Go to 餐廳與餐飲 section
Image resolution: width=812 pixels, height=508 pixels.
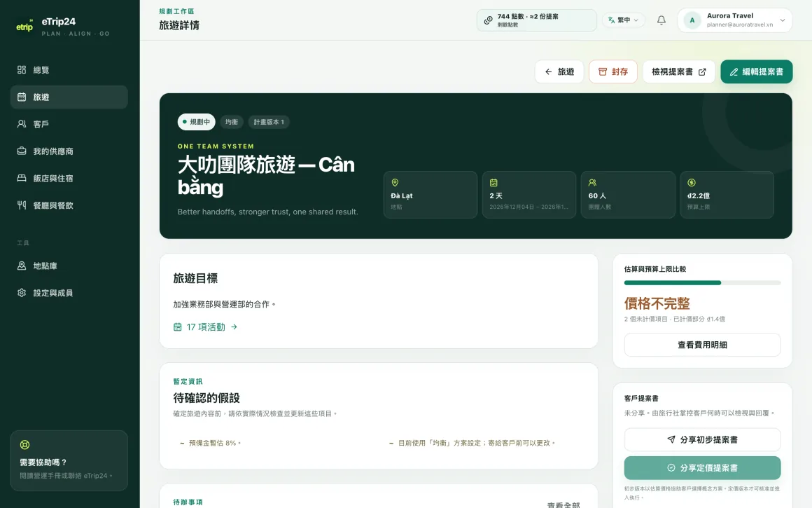point(69,205)
